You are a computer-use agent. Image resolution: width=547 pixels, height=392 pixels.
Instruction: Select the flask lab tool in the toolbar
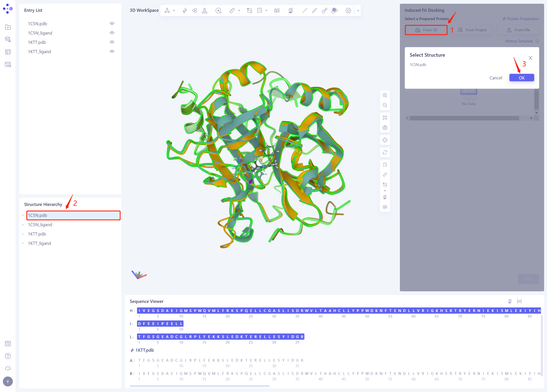coord(205,11)
